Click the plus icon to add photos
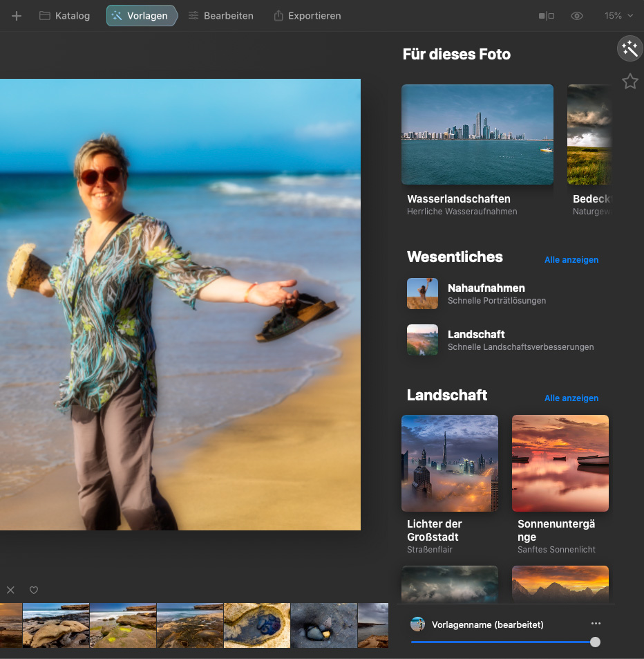Screen dimensions: 644x659 coord(17,16)
